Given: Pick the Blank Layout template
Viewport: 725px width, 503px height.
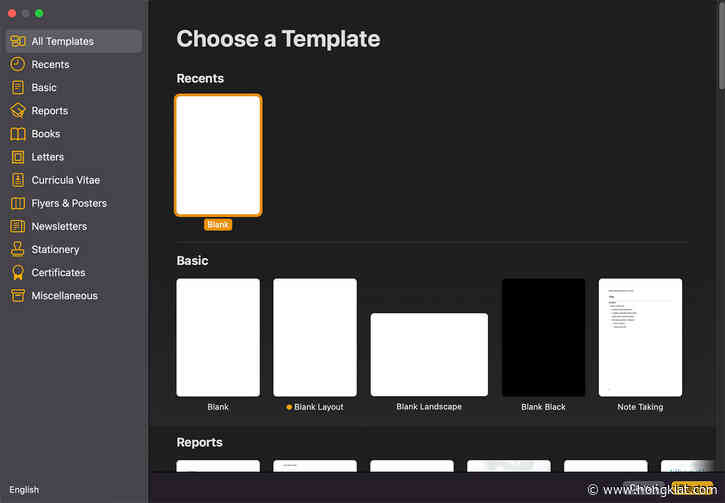Looking at the screenshot, I should 314,337.
